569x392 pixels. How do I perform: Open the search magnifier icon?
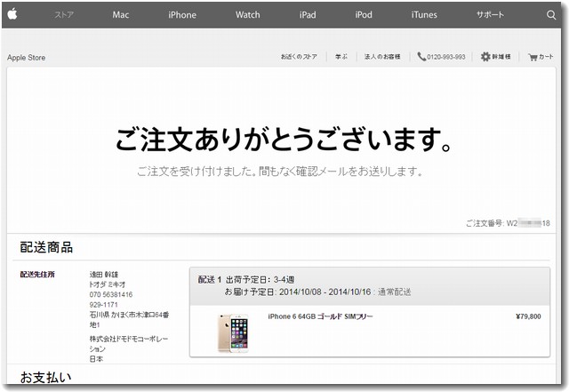pyautogui.click(x=551, y=15)
